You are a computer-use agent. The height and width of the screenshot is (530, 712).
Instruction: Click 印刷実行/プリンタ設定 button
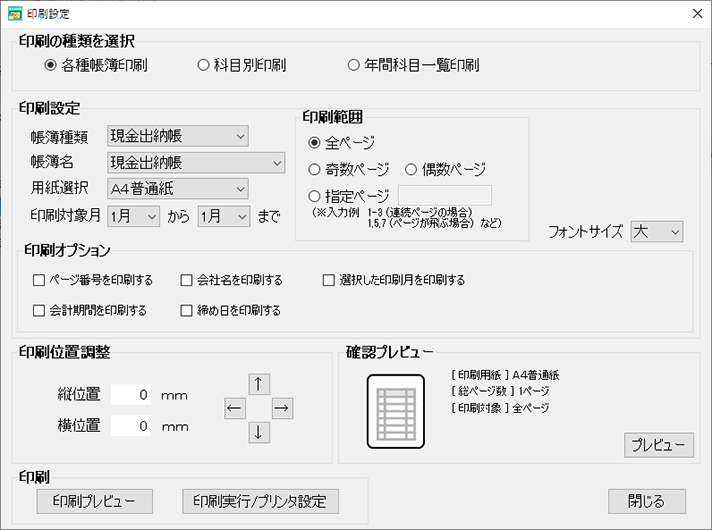pyautogui.click(x=261, y=501)
